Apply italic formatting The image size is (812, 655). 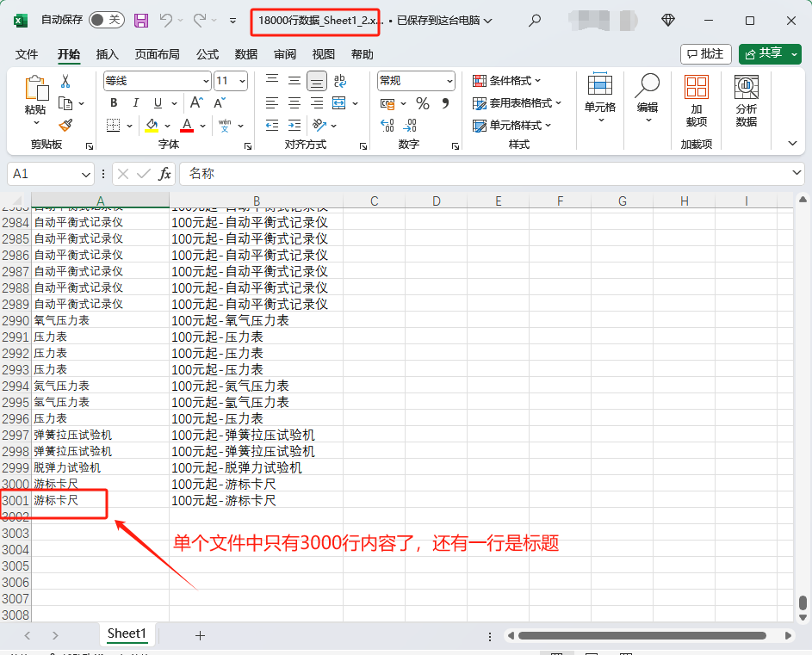[x=138, y=102]
